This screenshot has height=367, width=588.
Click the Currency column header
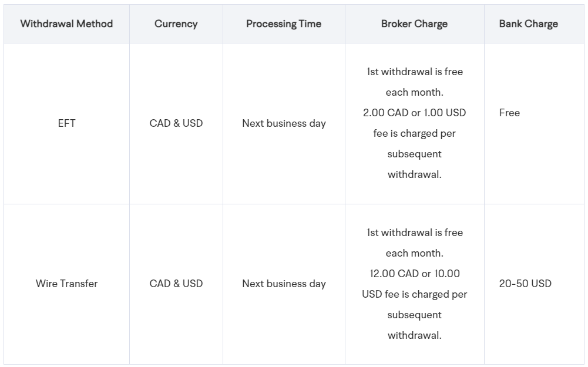tap(176, 23)
